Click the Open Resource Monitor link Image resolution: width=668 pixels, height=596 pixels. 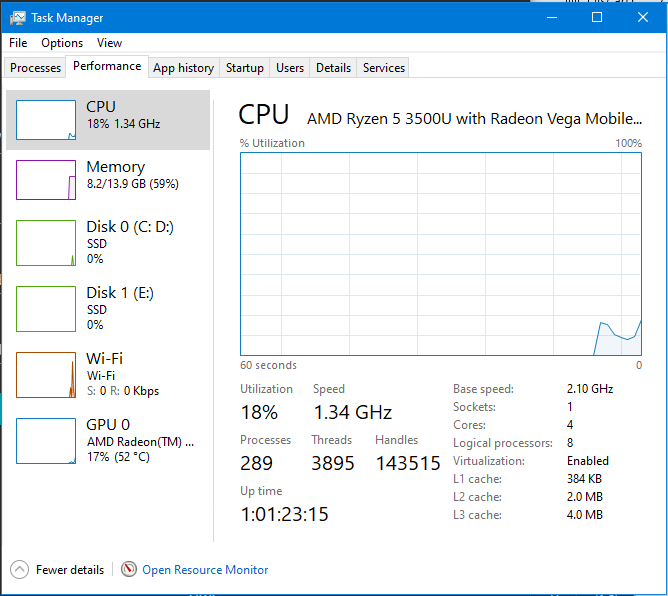coord(205,570)
